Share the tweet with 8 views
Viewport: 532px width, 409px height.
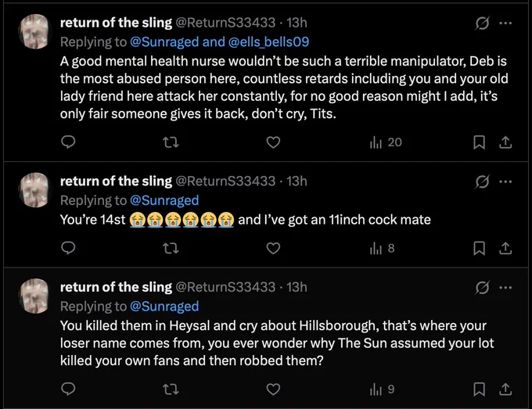(x=505, y=248)
